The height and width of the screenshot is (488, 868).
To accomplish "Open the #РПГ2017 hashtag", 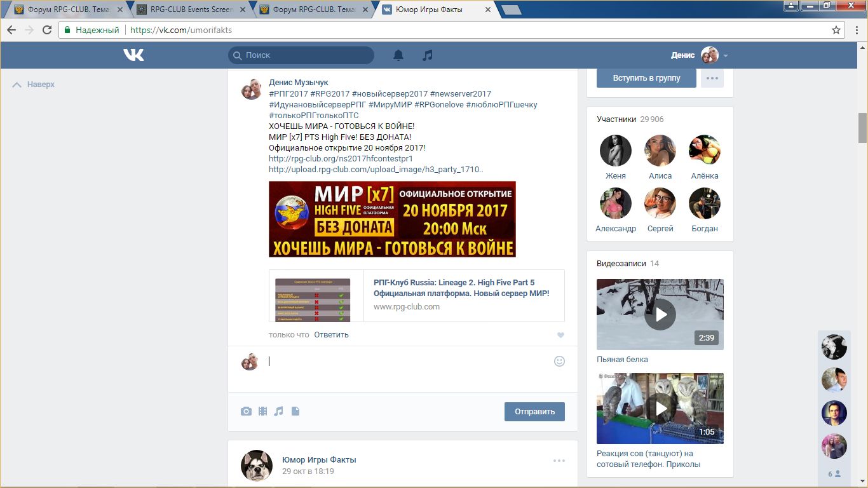I will (288, 93).
